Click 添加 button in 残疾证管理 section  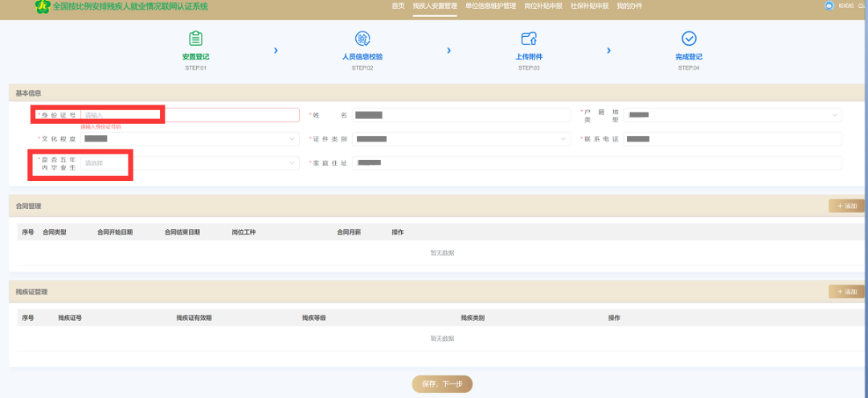click(846, 292)
